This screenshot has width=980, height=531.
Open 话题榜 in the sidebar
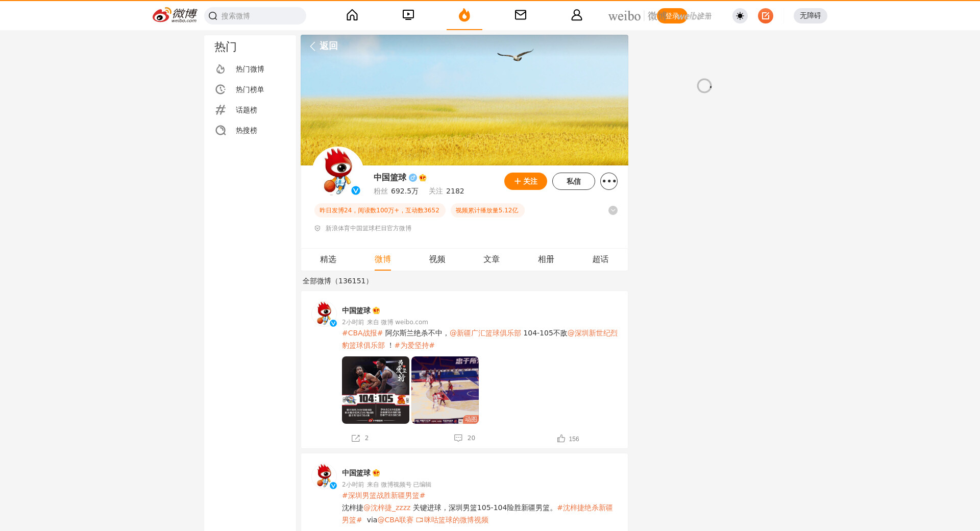coord(250,110)
